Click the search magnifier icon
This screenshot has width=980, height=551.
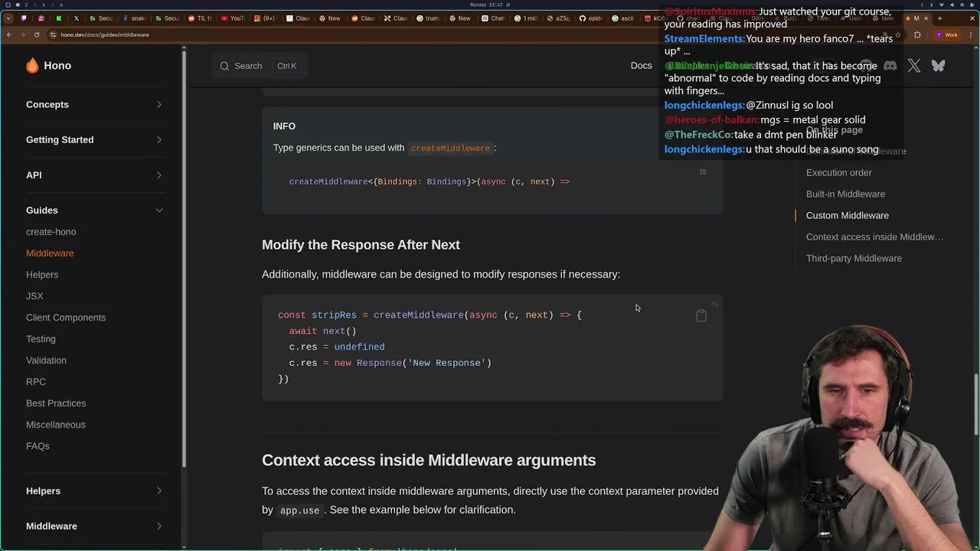(x=224, y=66)
